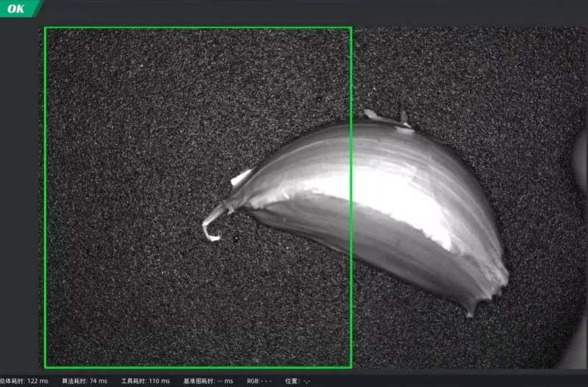This screenshot has width=588, height=387.
Task: Click the bottom-left corner of the green ROI box
Action: pos(46,366)
